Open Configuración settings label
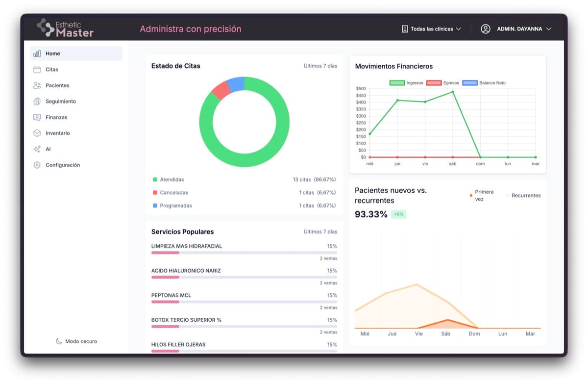The image size is (588, 384). pos(63,165)
